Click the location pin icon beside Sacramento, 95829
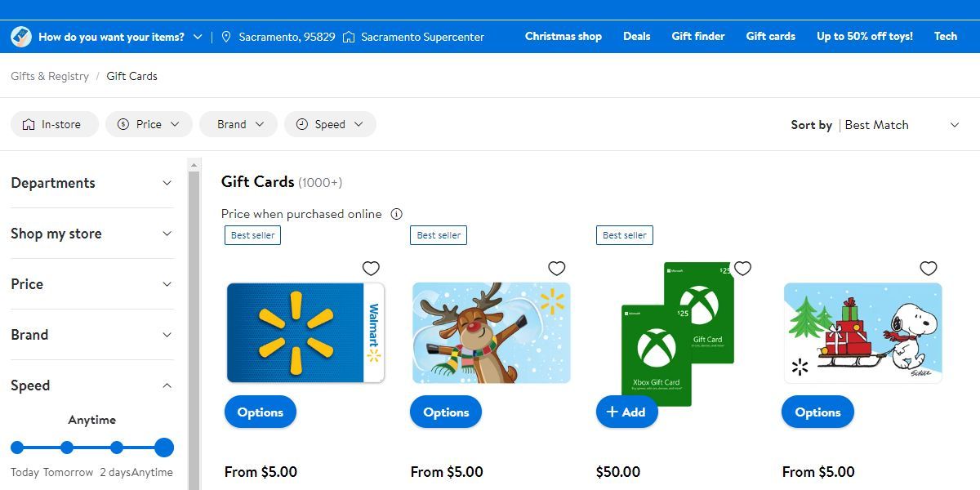Screen dimensions: 980x490 [x=226, y=37]
